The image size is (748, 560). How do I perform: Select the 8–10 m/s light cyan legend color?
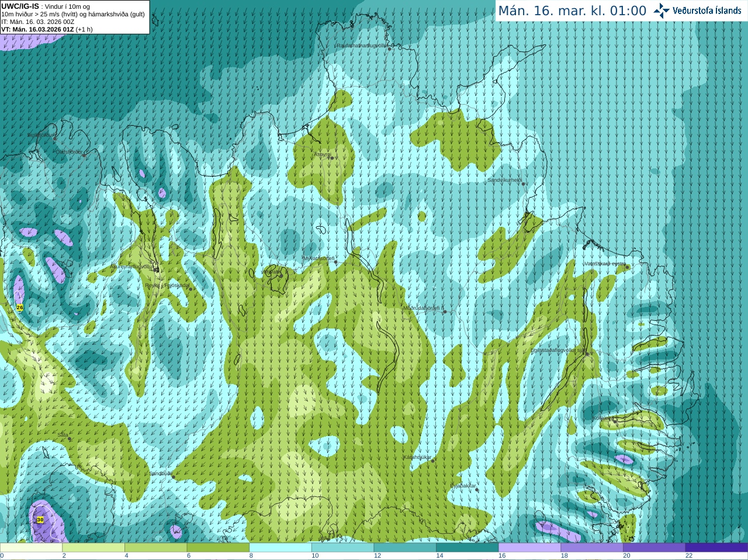tap(280, 548)
